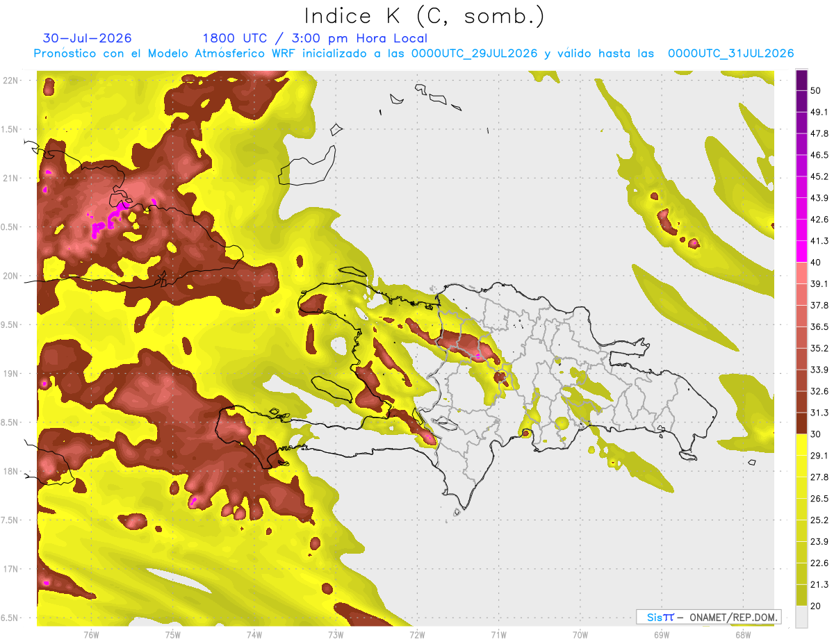
Task: Click the "9.5N" latitude axis label
Action: coord(10,325)
